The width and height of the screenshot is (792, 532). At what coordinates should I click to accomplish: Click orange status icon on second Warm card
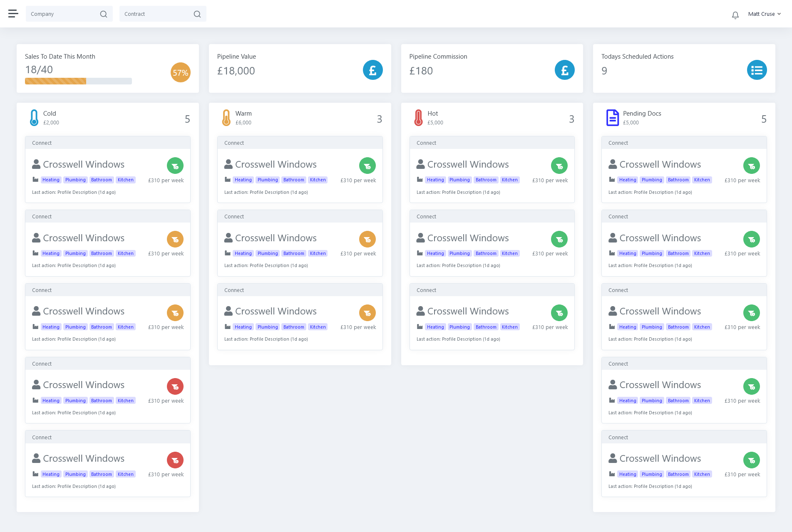coord(367,239)
